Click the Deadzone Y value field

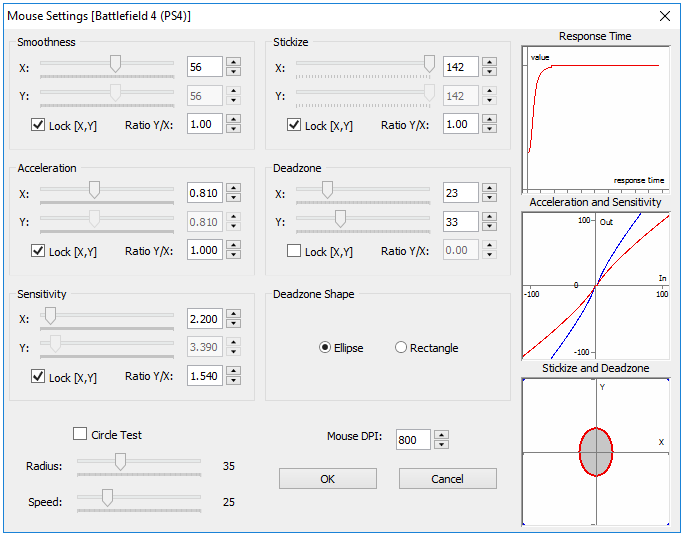tap(461, 222)
